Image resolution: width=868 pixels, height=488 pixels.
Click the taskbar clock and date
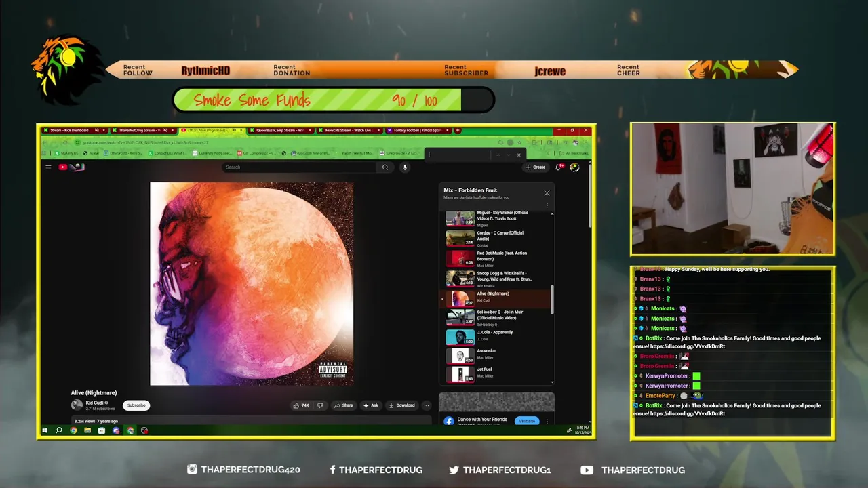pos(583,430)
